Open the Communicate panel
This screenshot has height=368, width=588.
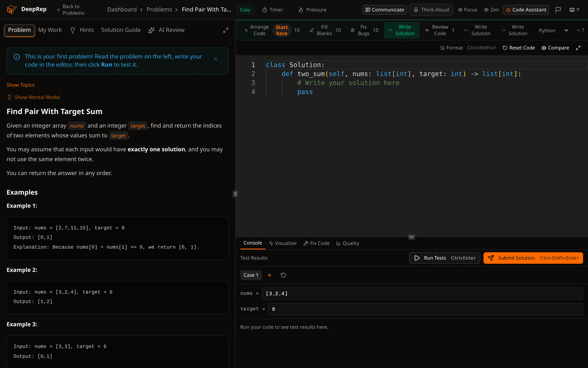[385, 10]
